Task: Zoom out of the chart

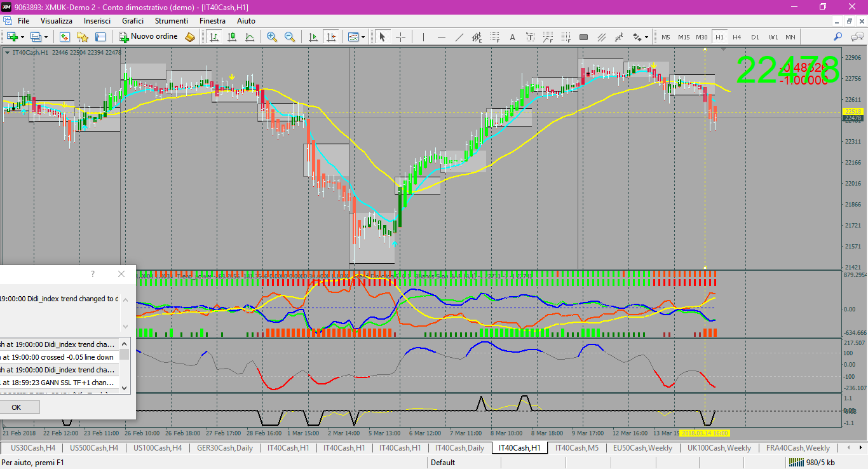Action: click(x=290, y=37)
